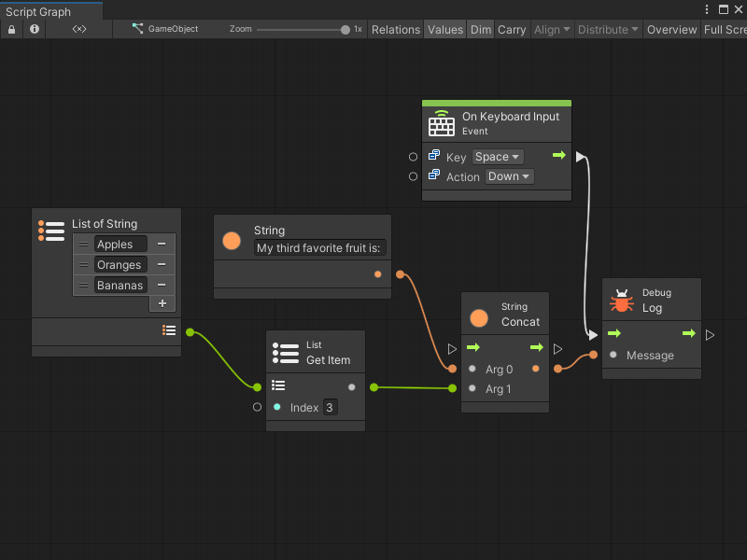Click the graph inspector info icon

34,29
